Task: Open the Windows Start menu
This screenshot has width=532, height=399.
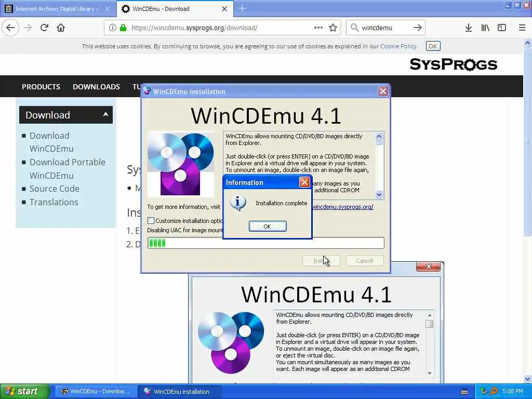Action: pos(25,392)
